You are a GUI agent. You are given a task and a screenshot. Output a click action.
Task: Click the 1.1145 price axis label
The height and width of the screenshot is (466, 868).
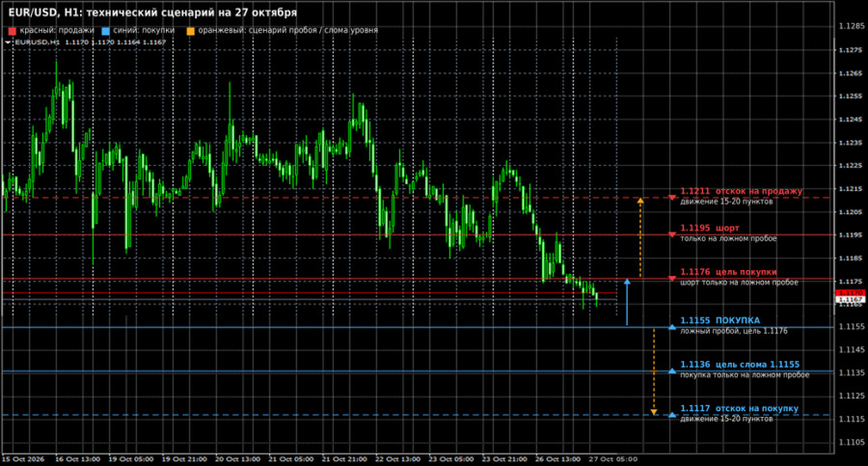pyautogui.click(x=851, y=349)
